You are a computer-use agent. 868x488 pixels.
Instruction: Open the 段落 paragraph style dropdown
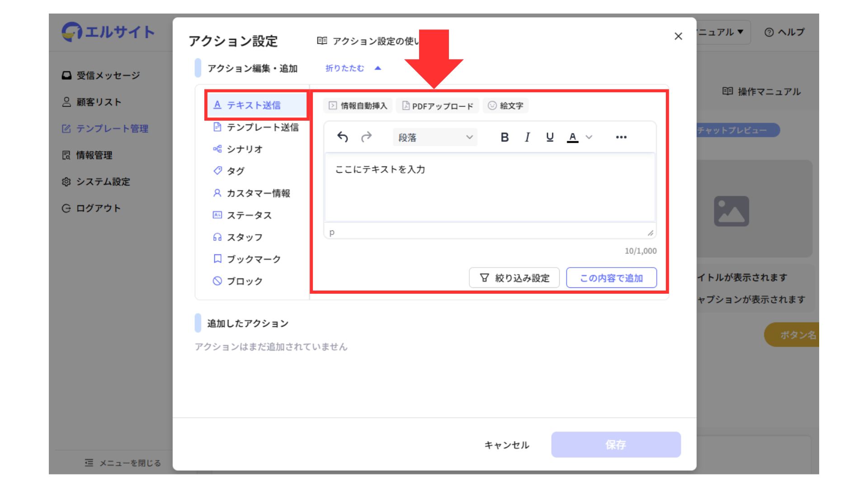click(435, 137)
